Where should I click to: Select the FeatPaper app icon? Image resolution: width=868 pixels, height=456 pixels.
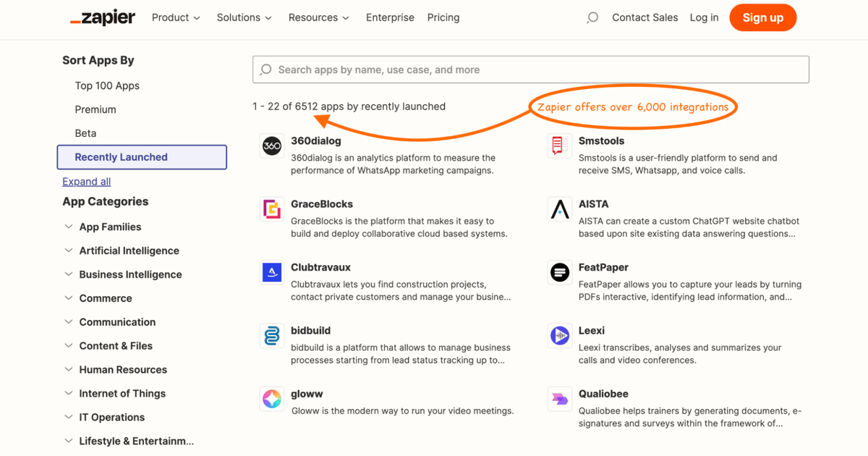(560, 273)
